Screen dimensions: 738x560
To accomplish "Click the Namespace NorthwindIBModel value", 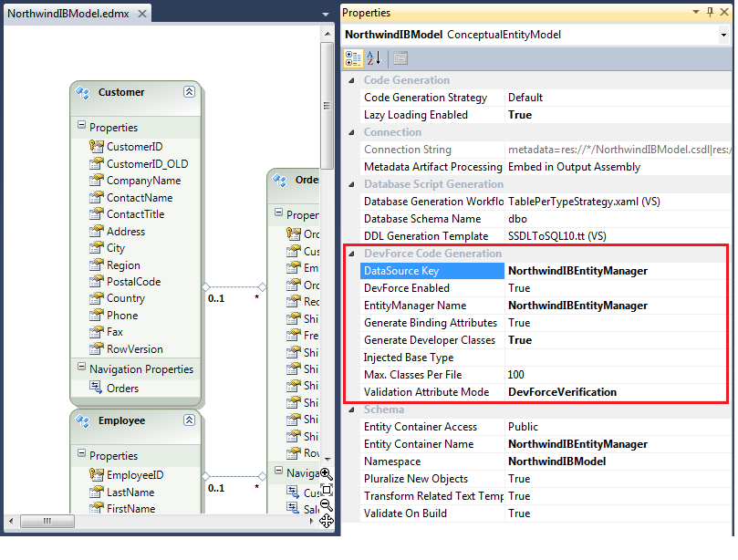I will pos(556,461).
